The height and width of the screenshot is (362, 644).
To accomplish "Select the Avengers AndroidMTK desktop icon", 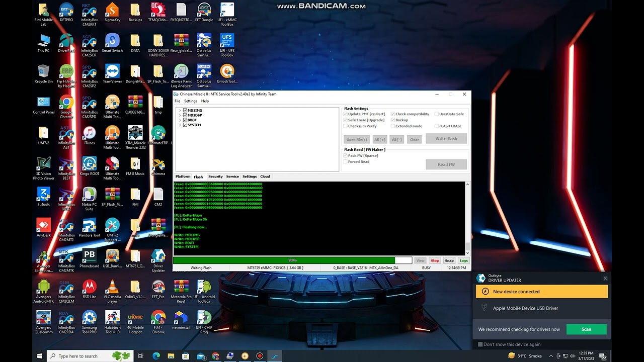I will pos(43,291).
